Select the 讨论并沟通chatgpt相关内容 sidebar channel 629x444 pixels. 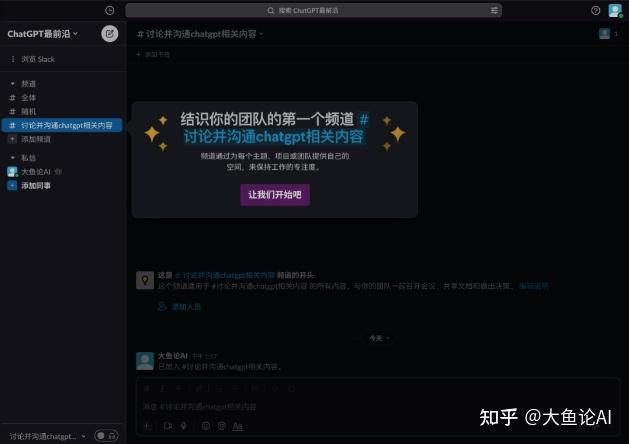(x=62, y=126)
